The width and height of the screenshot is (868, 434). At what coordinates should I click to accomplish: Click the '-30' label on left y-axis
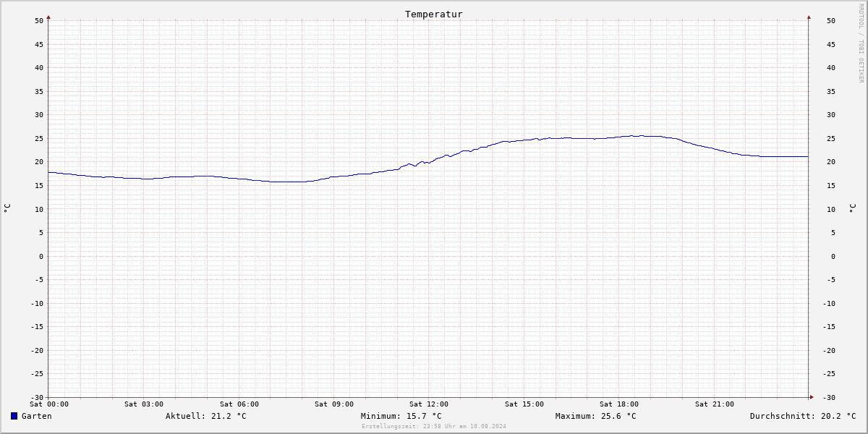(37, 398)
